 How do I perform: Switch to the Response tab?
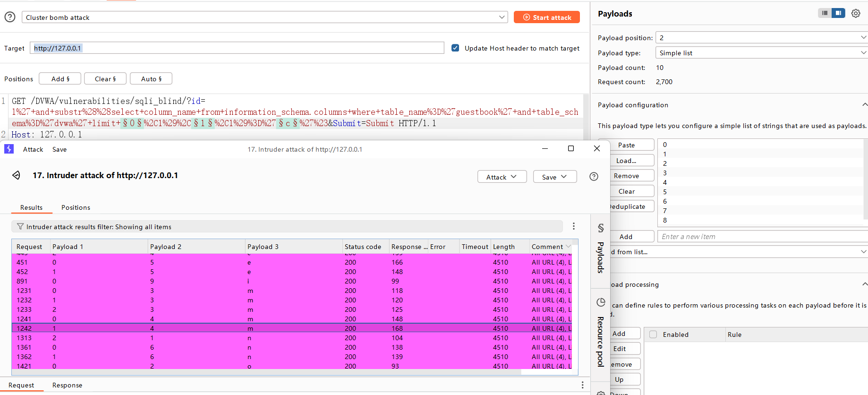coord(67,385)
